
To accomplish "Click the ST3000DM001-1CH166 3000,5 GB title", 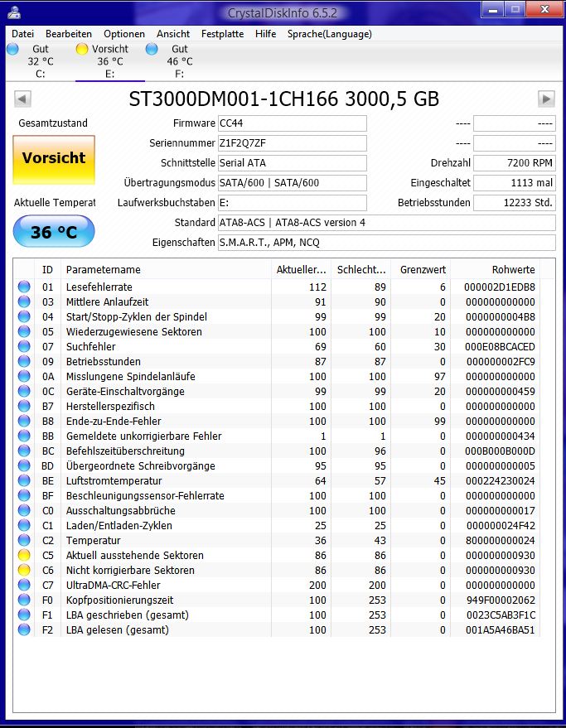I will click(x=284, y=99).
